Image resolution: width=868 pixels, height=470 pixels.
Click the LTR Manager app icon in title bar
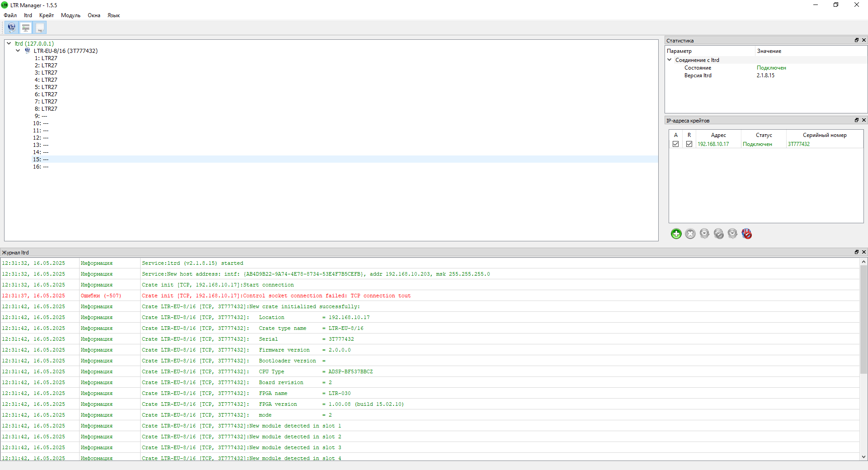5,5
